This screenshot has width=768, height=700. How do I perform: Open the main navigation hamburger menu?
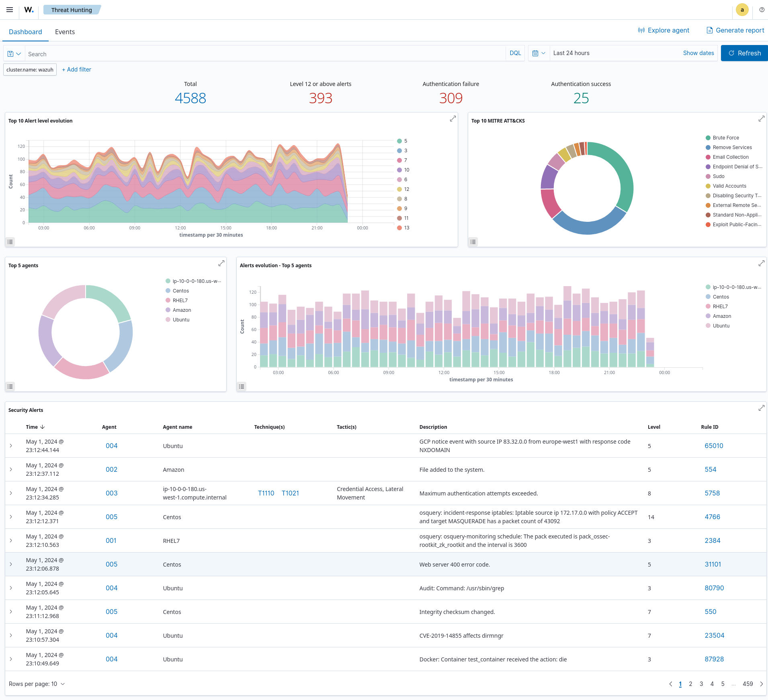[10, 10]
